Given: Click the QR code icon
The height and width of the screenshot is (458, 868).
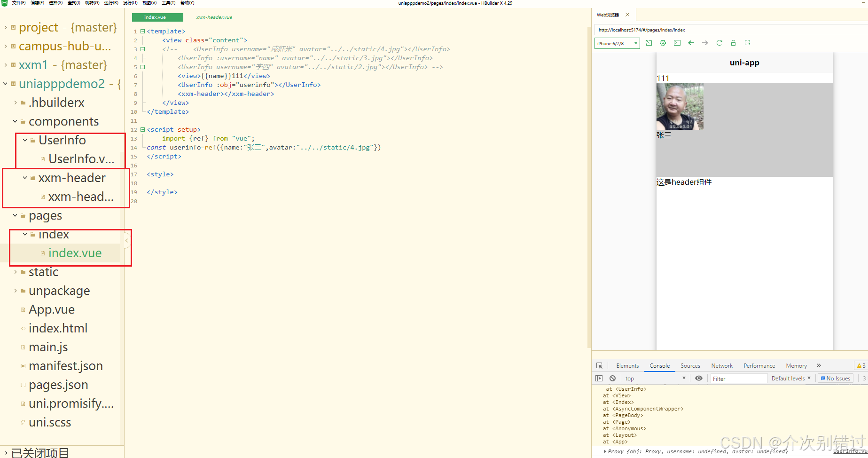Looking at the screenshot, I should pyautogui.click(x=747, y=43).
